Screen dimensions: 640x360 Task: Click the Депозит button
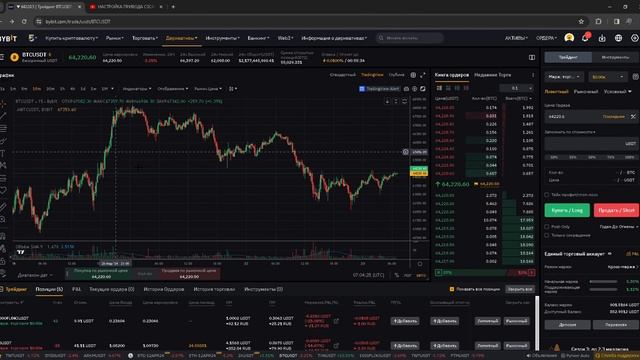click(567, 325)
